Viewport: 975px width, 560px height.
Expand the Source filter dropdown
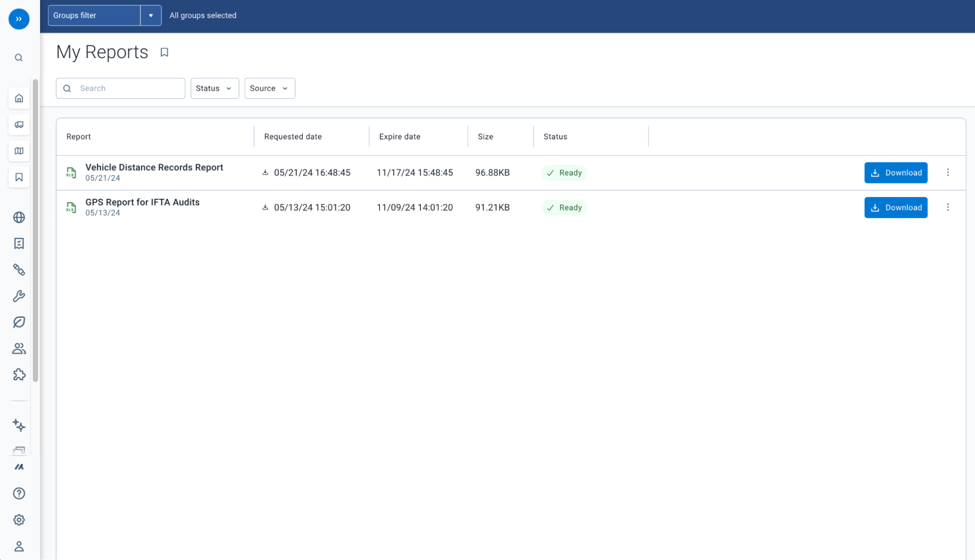(x=269, y=88)
